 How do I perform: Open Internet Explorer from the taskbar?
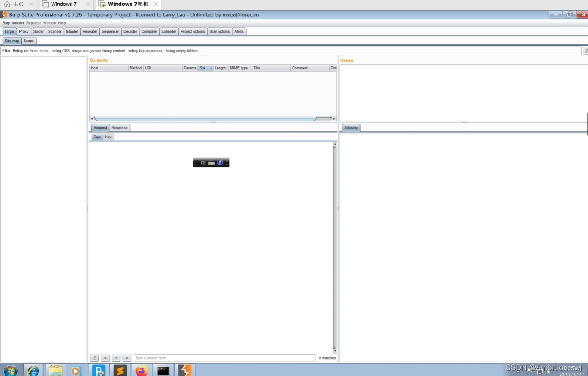pos(33,371)
